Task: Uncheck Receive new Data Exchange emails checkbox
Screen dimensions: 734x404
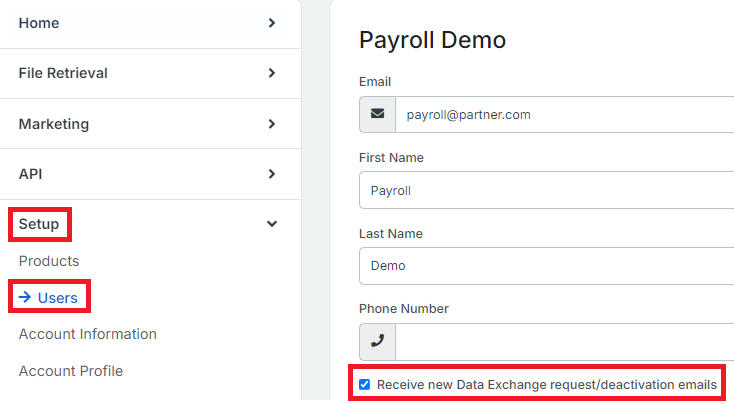Action: coord(364,384)
